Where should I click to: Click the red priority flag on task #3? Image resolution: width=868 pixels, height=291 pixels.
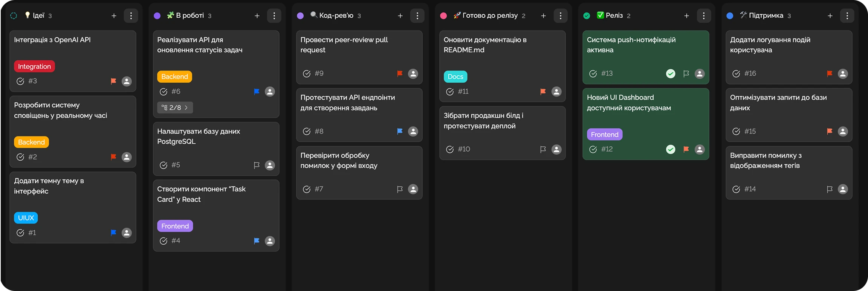coord(113,81)
